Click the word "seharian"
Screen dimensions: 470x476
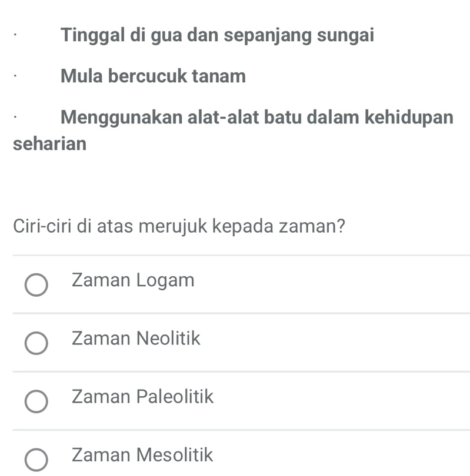coord(49,144)
